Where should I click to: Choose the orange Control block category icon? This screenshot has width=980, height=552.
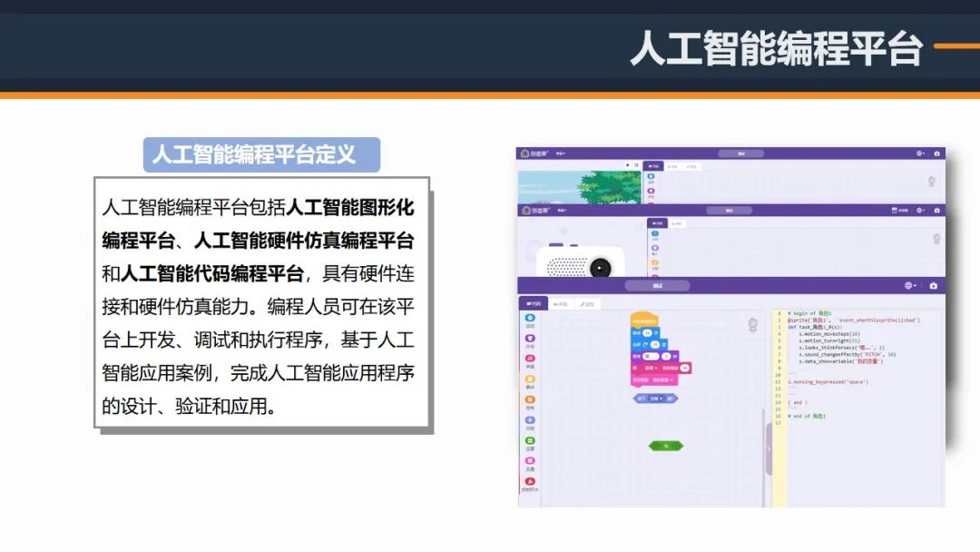click(530, 400)
